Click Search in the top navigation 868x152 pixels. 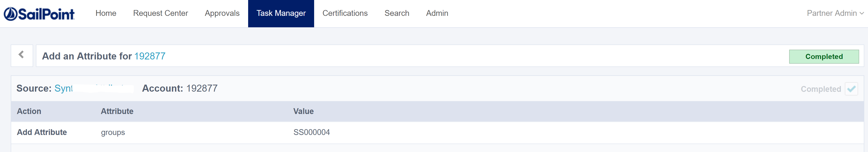point(397,13)
